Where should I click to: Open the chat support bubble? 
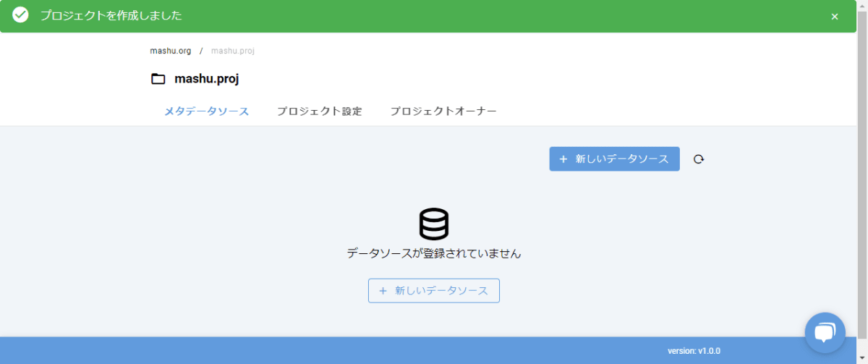pyautogui.click(x=825, y=333)
